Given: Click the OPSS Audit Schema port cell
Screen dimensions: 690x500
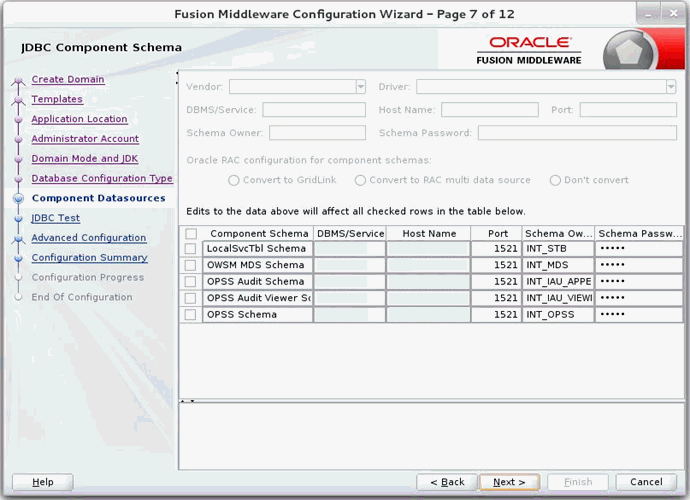Looking at the screenshot, I should [x=496, y=282].
